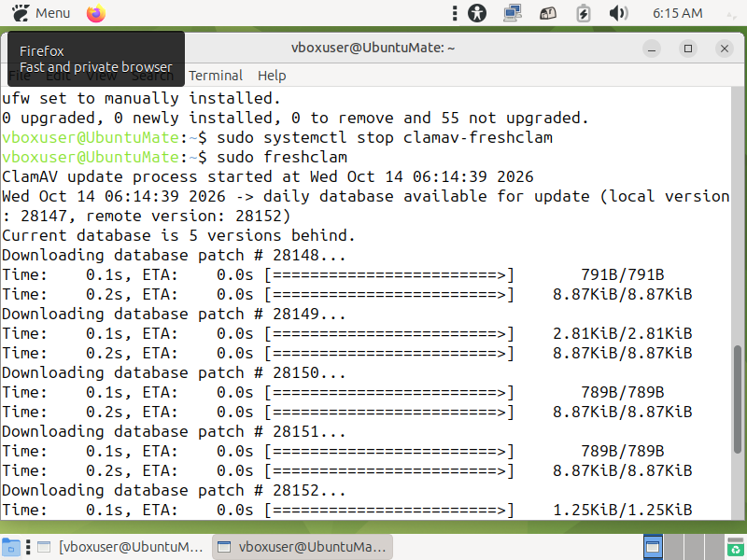Click 'Downloading database patch # 28152...' line
Viewport: 747px width, 560px height.
tap(174, 491)
